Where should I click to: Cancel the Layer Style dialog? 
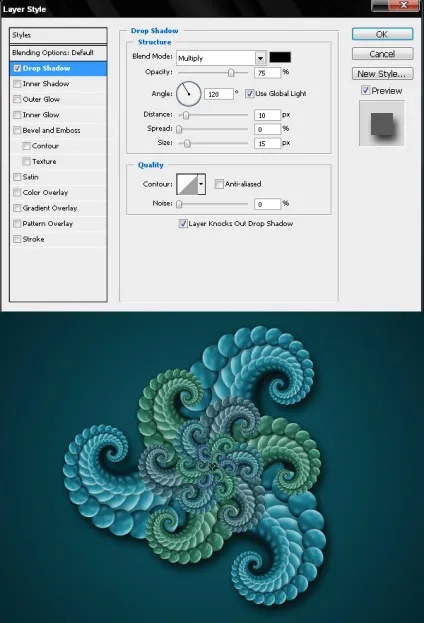pyautogui.click(x=382, y=54)
